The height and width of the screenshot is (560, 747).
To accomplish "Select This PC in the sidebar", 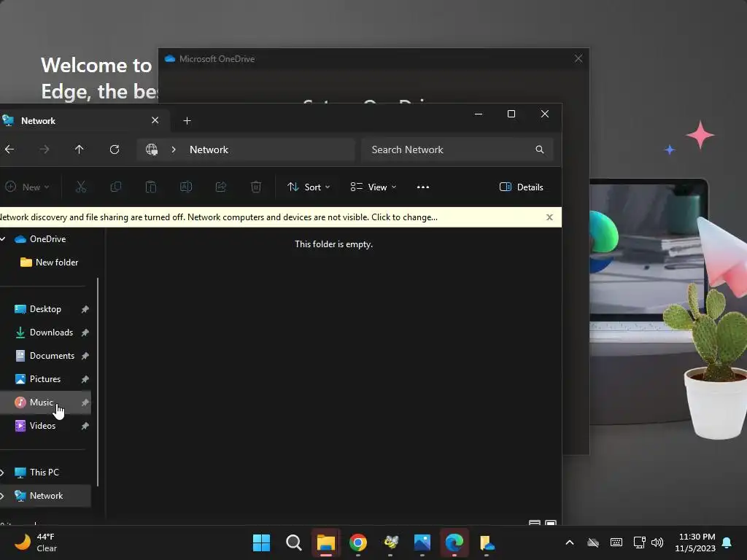I will click(45, 472).
